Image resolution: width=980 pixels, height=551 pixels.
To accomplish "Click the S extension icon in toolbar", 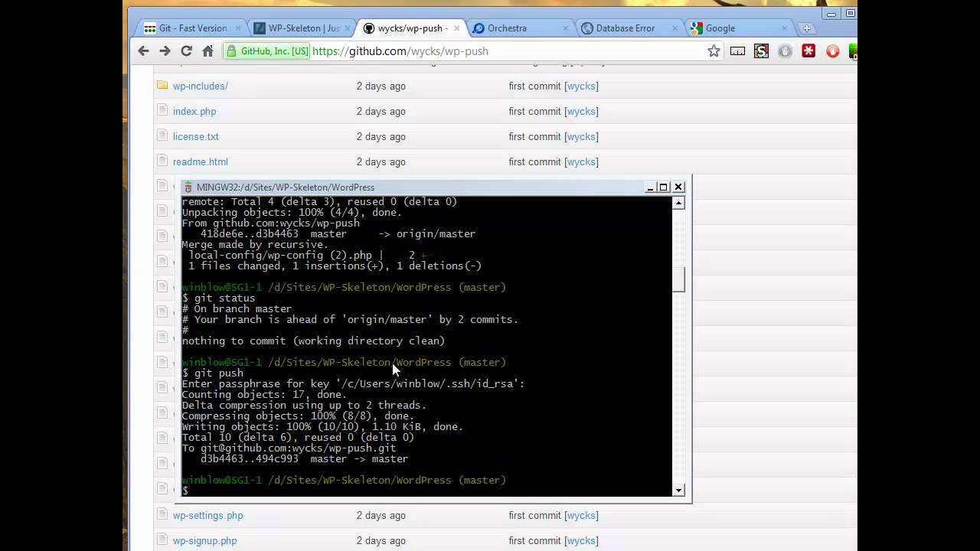I will tap(761, 51).
